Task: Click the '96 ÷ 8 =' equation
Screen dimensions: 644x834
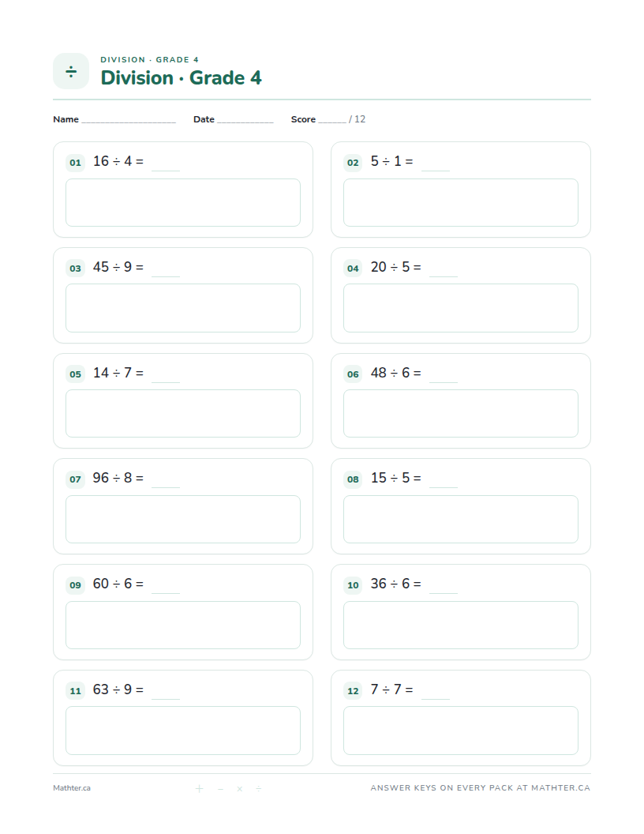Action: [x=118, y=478]
